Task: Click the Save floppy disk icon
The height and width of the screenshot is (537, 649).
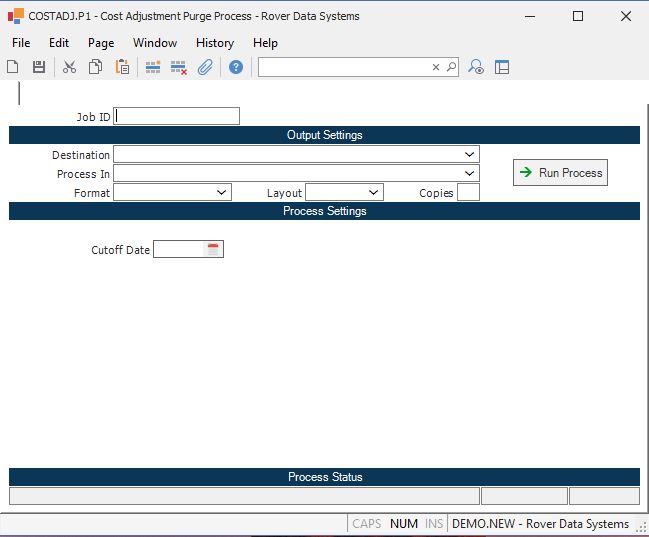Action: click(x=39, y=67)
